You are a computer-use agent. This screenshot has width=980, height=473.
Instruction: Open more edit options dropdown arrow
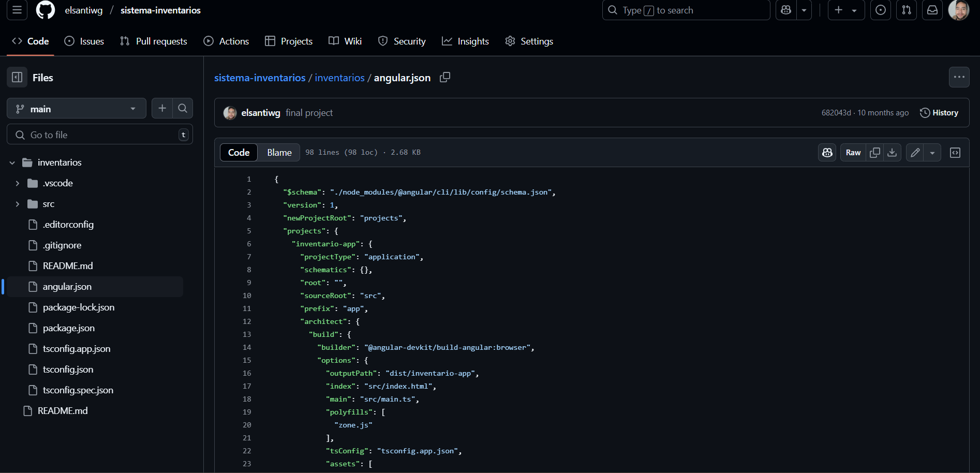coord(932,153)
